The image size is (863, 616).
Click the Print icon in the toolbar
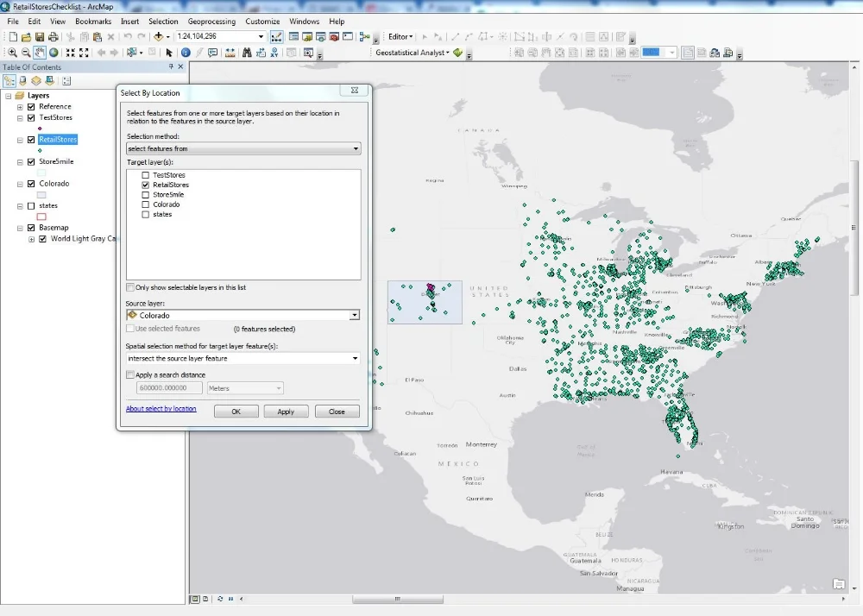coord(54,37)
